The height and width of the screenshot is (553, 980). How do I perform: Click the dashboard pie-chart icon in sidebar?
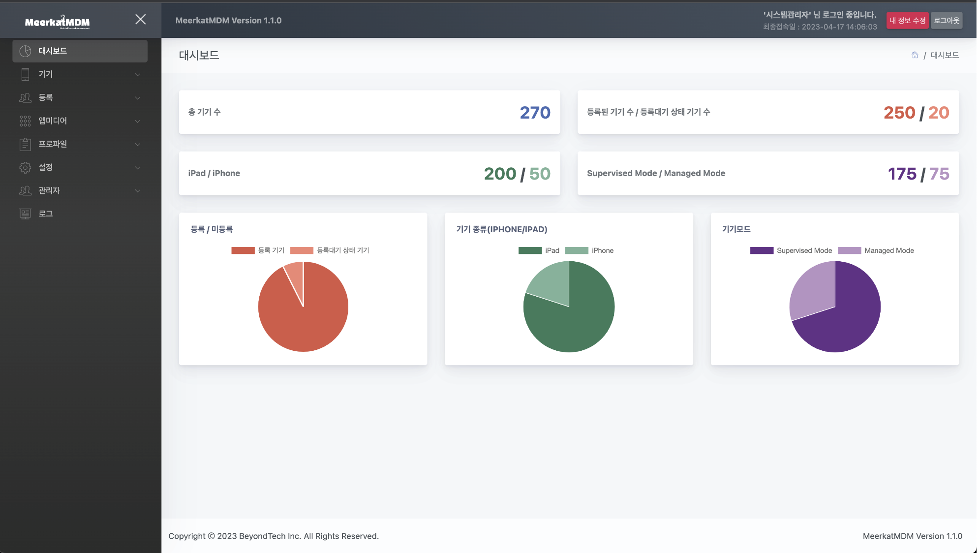click(25, 51)
